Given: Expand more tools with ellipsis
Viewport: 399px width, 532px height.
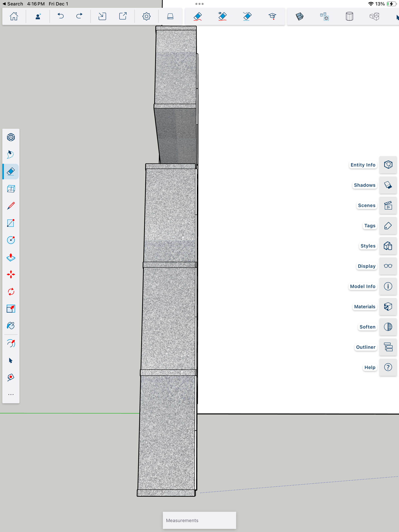Looking at the screenshot, I should tap(11, 395).
